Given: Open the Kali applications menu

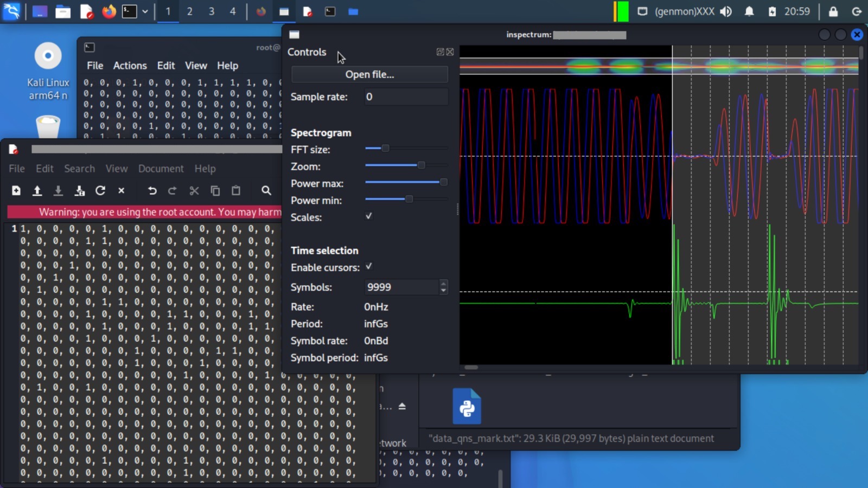Looking at the screenshot, I should point(11,11).
